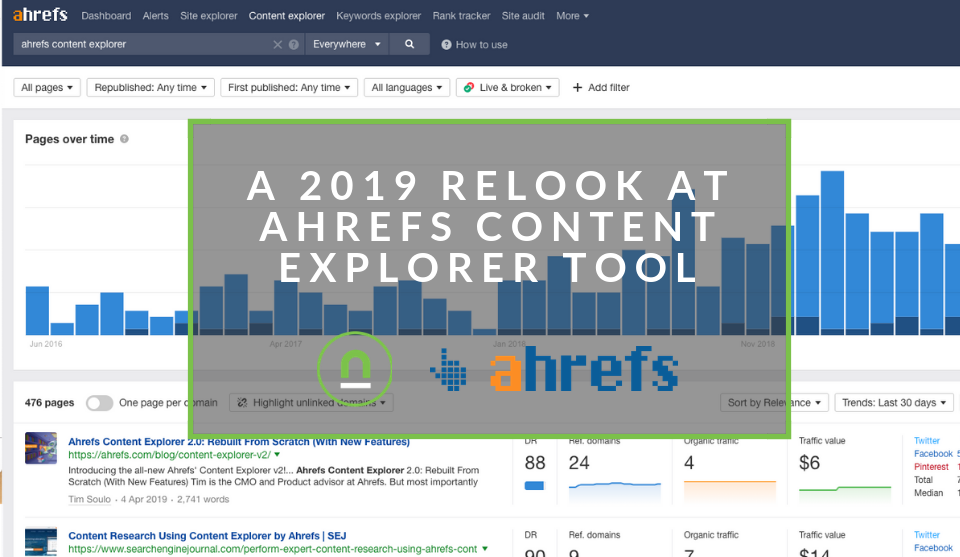Open Keywords explorer
This screenshot has width=960, height=557.
click(378, 16)
